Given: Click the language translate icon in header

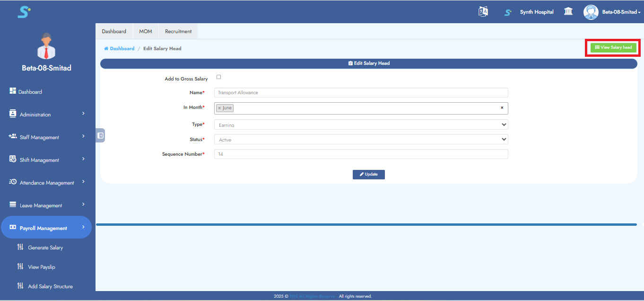Looking at the screenshot, I should 483,12.
